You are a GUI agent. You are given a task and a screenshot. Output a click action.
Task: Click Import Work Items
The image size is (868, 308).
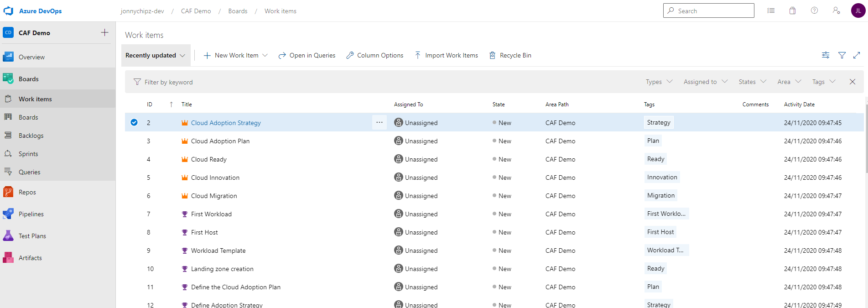pyautogui.click(x=446, y=55)
